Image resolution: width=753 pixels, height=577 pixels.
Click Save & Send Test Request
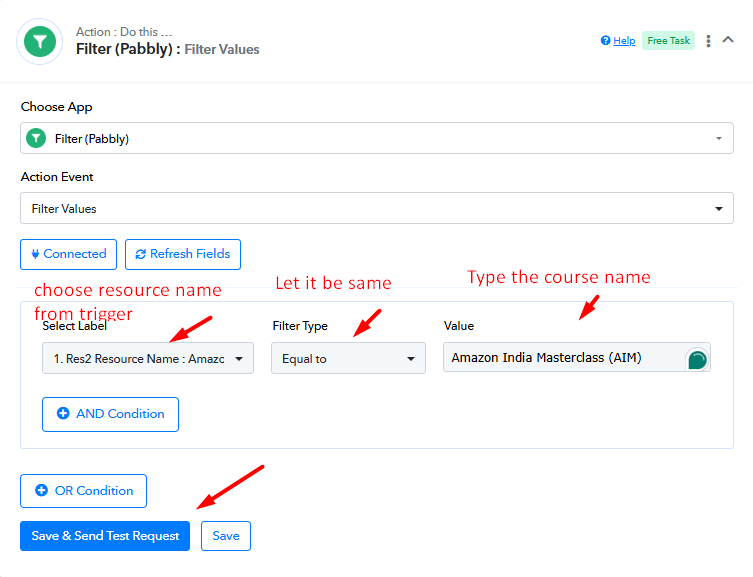(x=105, y=536)
